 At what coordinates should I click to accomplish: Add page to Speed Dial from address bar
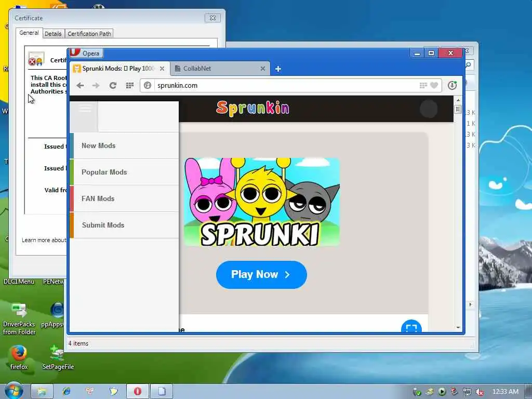click(x=423, y=86)
